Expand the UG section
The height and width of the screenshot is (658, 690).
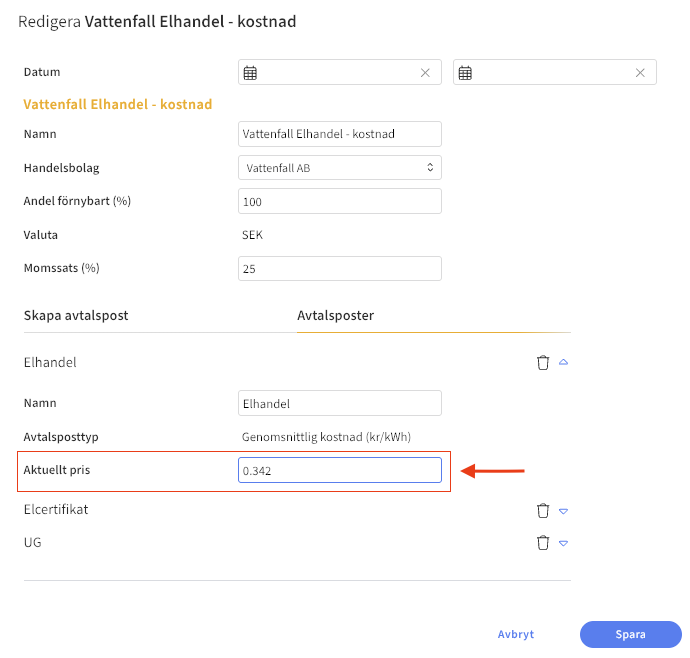(563, 543)
